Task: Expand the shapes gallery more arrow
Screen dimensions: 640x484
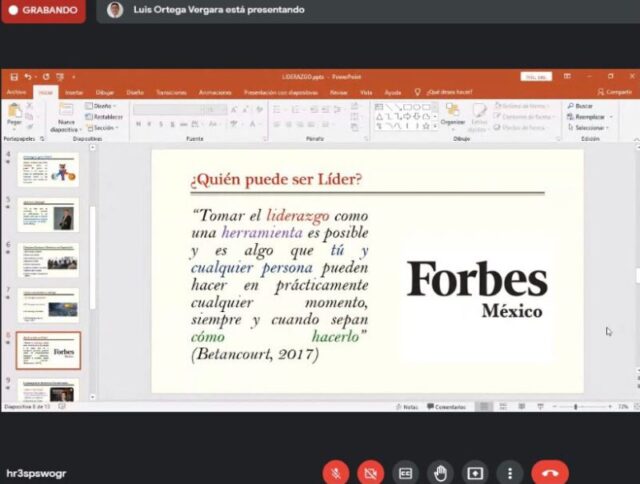Action: click(435, 127)
